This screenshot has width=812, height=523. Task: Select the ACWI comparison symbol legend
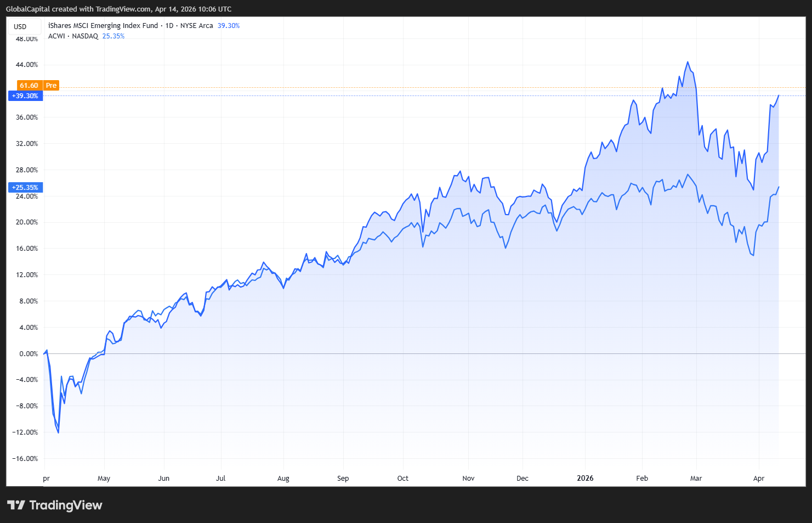(56, 36)
